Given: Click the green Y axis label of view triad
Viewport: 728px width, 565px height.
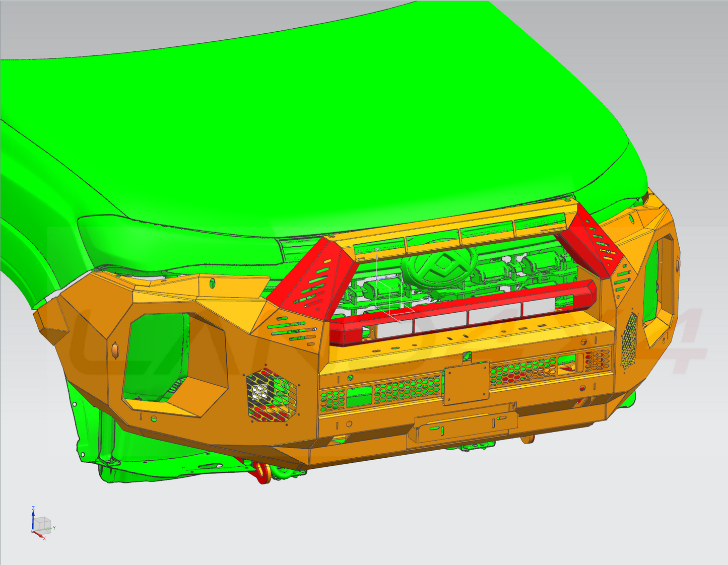Looking at the screenshot, I should (x=53, y=528).
